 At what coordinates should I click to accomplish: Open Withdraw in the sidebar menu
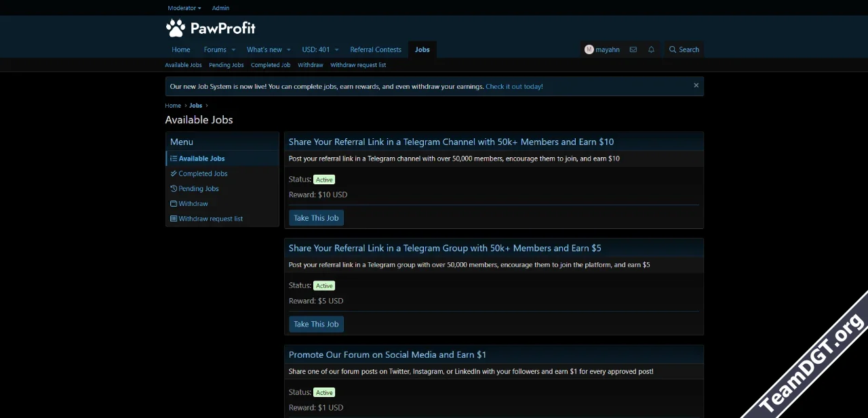click(193, 203)
